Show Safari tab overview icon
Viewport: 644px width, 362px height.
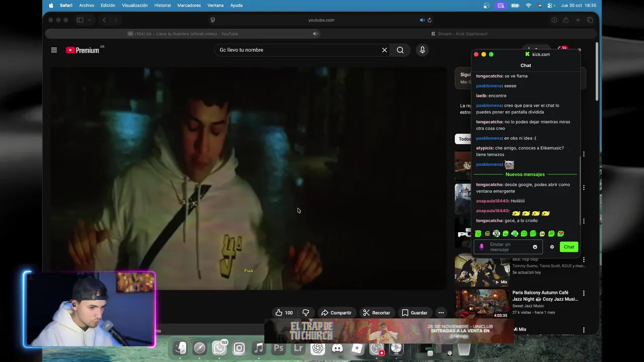(x=590, y=20)
